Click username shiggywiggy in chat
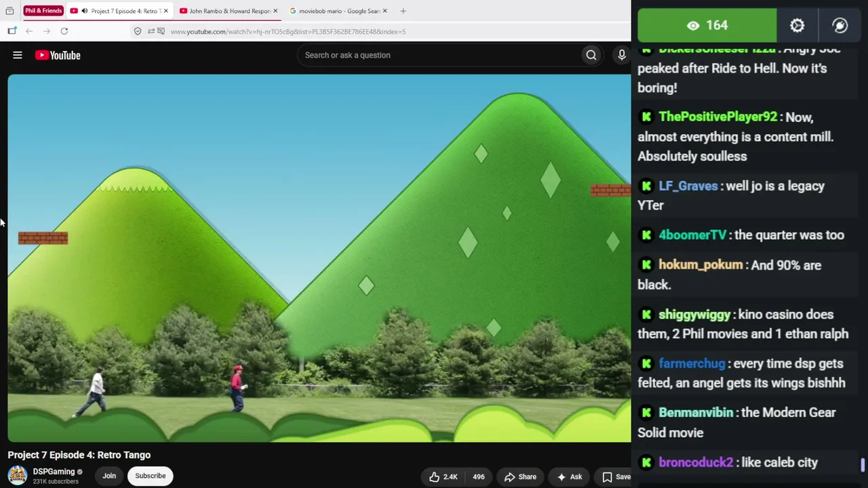 (x=694, y=314)
